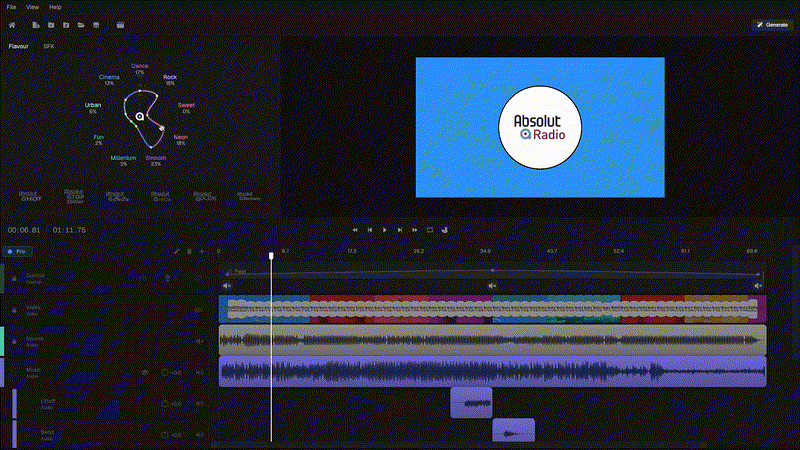Screen dimensions: 800x450
Task: Select the Rock flavour label
Action: 170,78
